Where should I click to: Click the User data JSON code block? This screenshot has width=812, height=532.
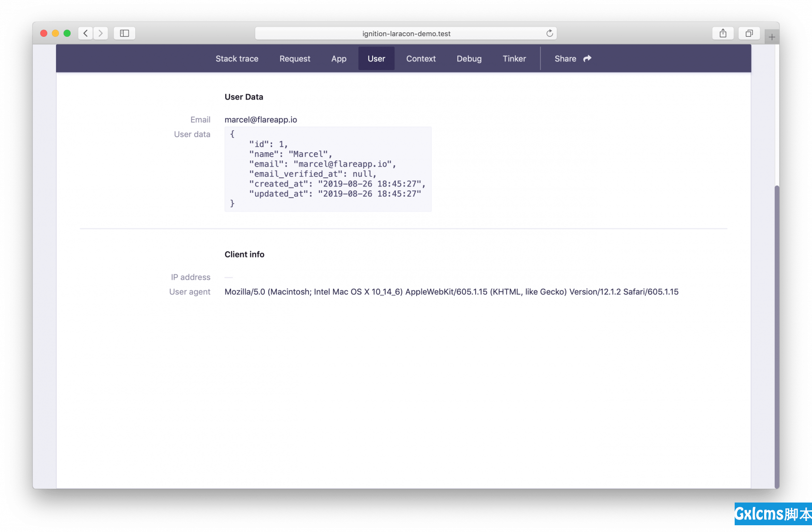[328, 169]
